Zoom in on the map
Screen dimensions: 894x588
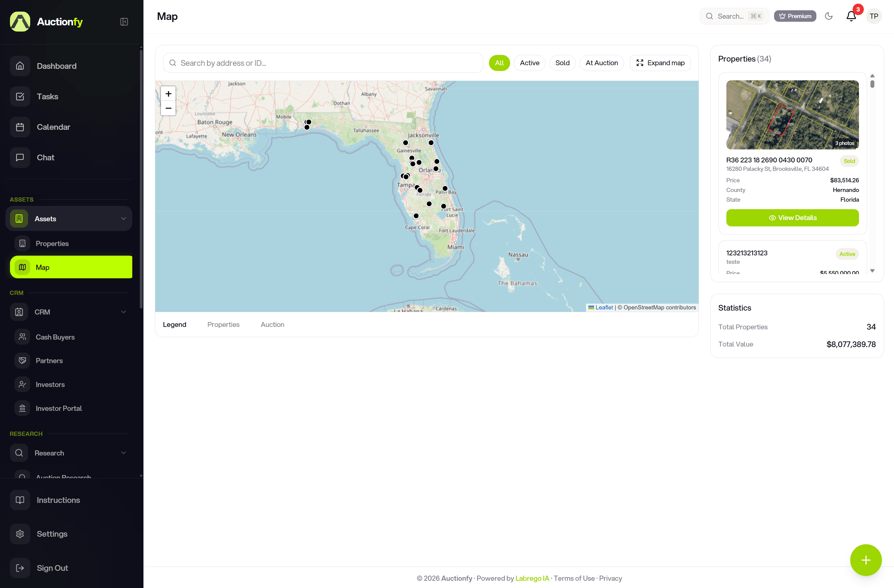pos(168,94)
